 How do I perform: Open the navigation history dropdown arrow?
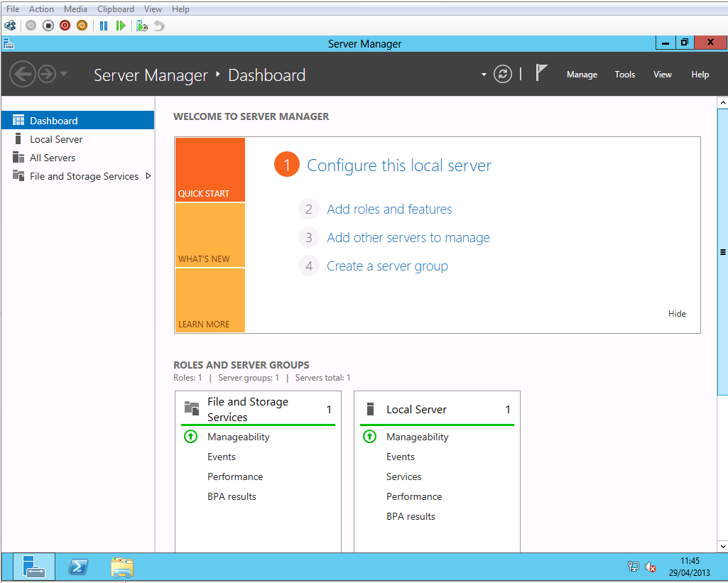[64, 75]
